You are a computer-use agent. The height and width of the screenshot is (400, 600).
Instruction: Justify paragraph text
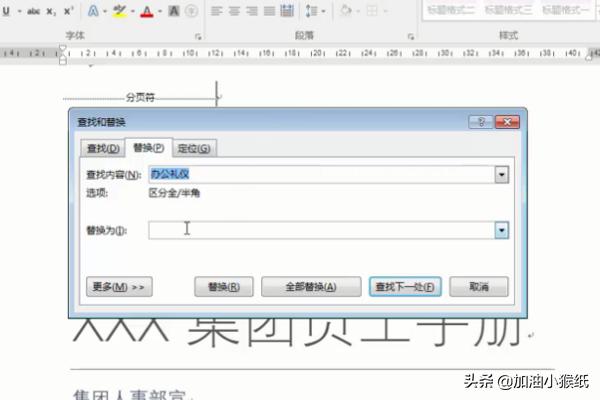(x=269, y=11)
